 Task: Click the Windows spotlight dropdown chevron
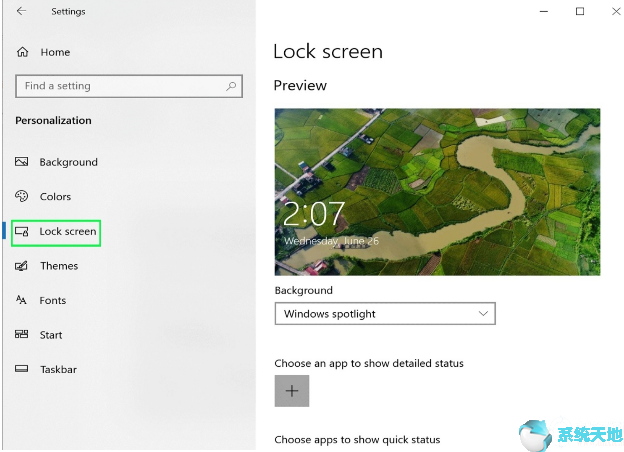(x=483, y=314)
